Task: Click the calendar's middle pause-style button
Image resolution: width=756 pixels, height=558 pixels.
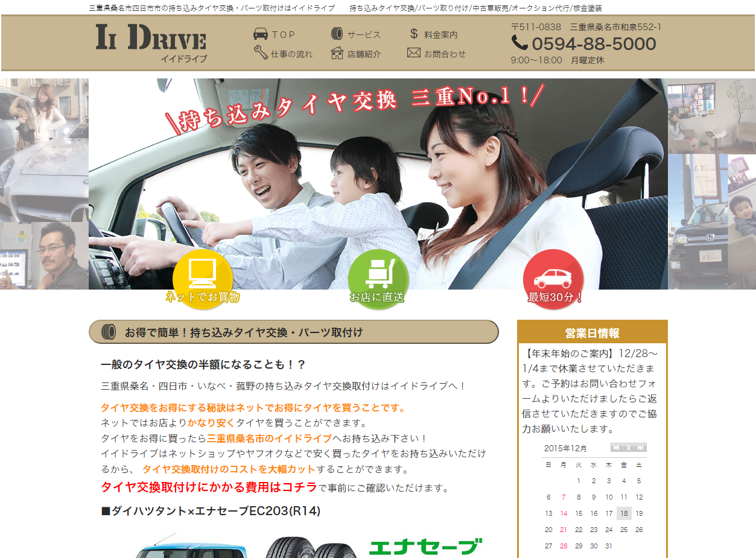Action: click(629, 448)
